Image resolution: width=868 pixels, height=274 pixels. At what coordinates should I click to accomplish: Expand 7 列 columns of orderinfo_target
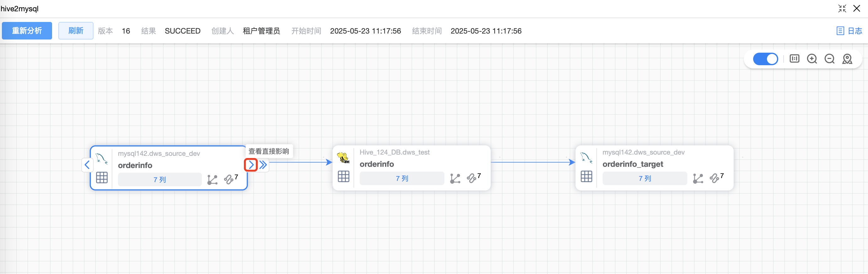coord(645,178)
